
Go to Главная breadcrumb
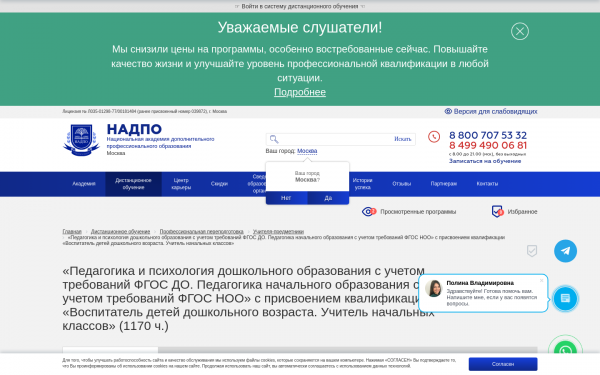[72, 232]
